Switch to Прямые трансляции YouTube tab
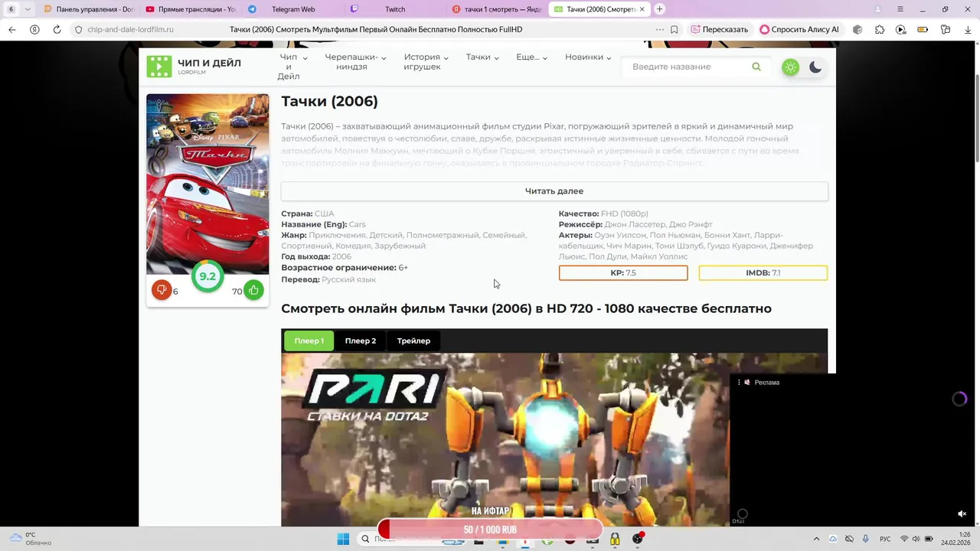The height and width of the screenshot is (551, 980). point(191,9)
